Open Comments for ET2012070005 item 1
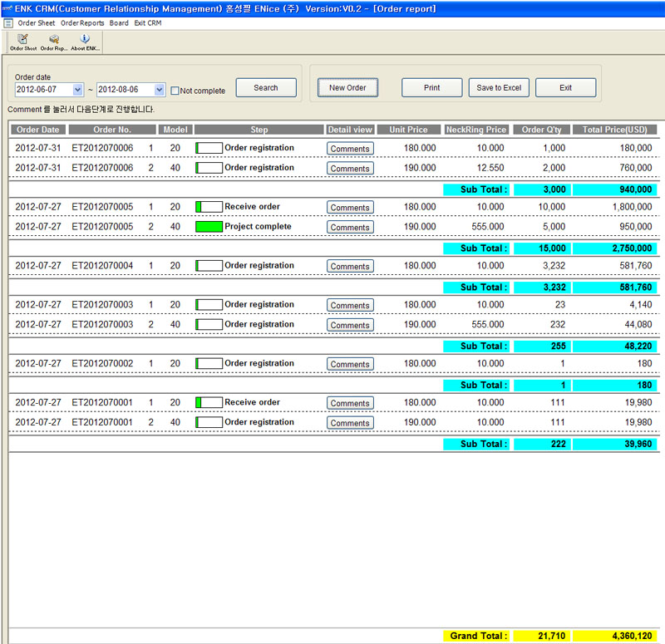The image size is (665, 644). click(350, 207)
